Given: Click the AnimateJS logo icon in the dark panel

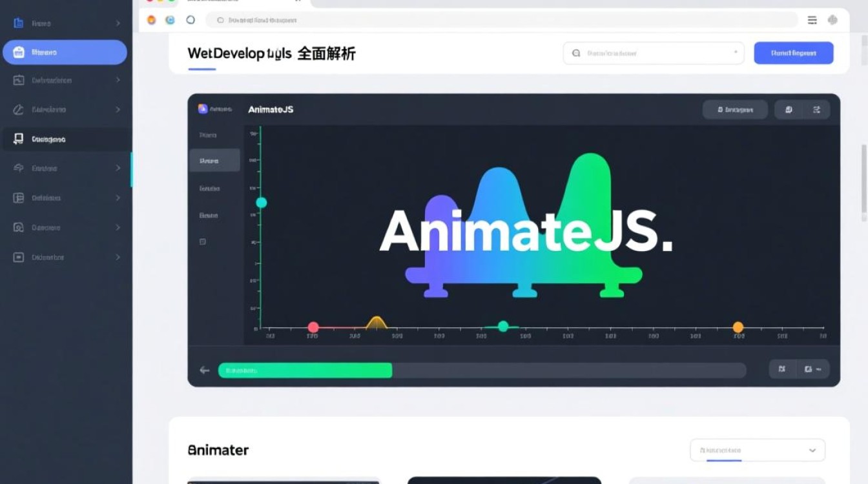Looking at the screenshot, I should point(202,108).
